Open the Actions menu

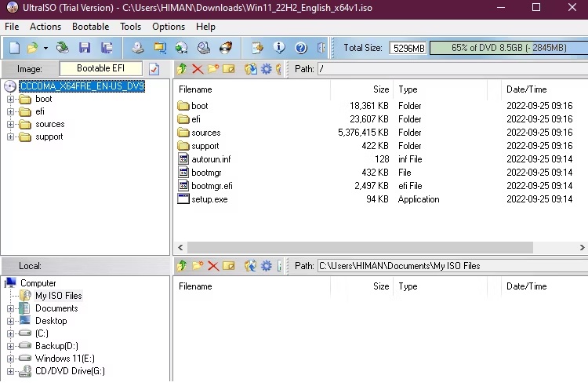[45, 27]
